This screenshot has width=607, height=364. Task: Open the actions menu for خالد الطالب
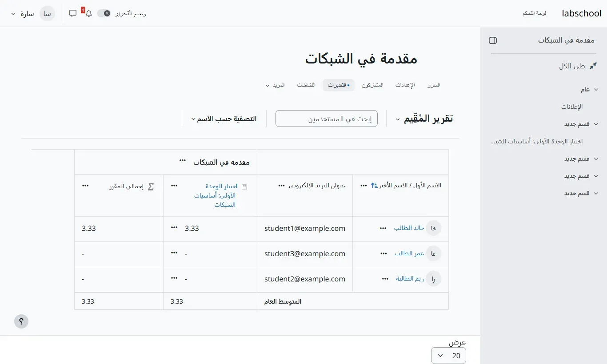(x=383, y=228)
